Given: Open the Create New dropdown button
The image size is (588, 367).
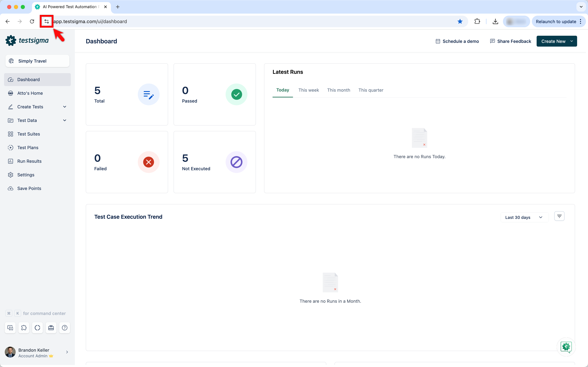Looking at the screenshot, I should [557, 41].
